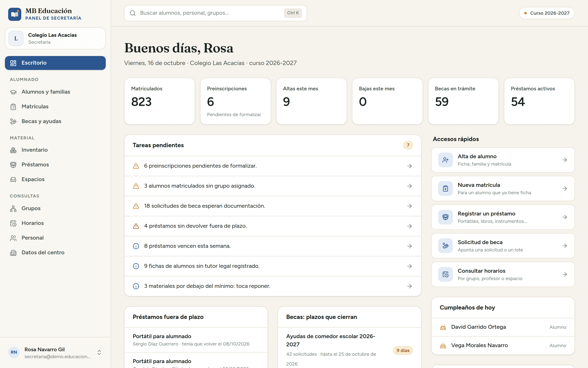Click arrow for 3 materiales por debajo
This screenshot has height=368, width=588.
[x=409, y=286]
